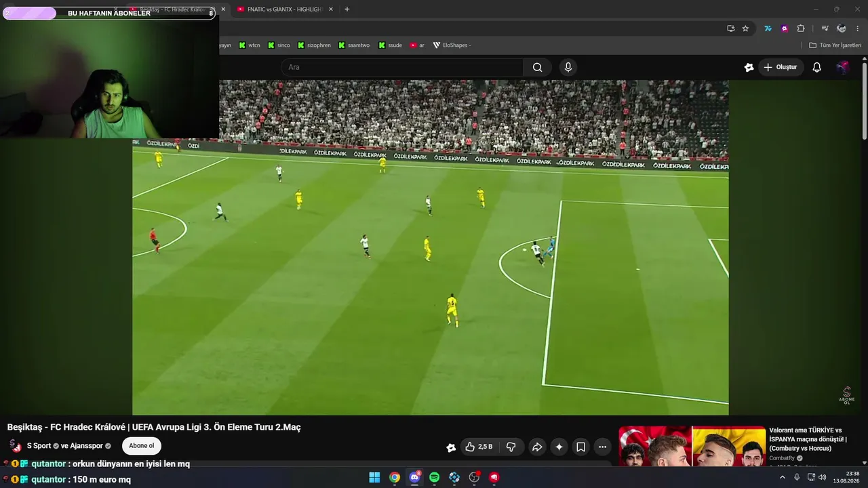Open Spotify from the taskbar
Screen dimensions: 868x488
(x=435, y=477)
